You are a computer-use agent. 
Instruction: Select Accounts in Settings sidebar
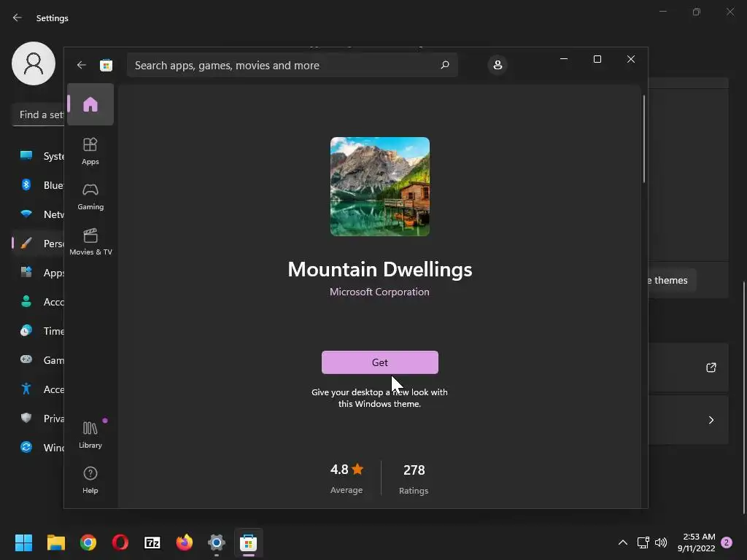(38, 302)
